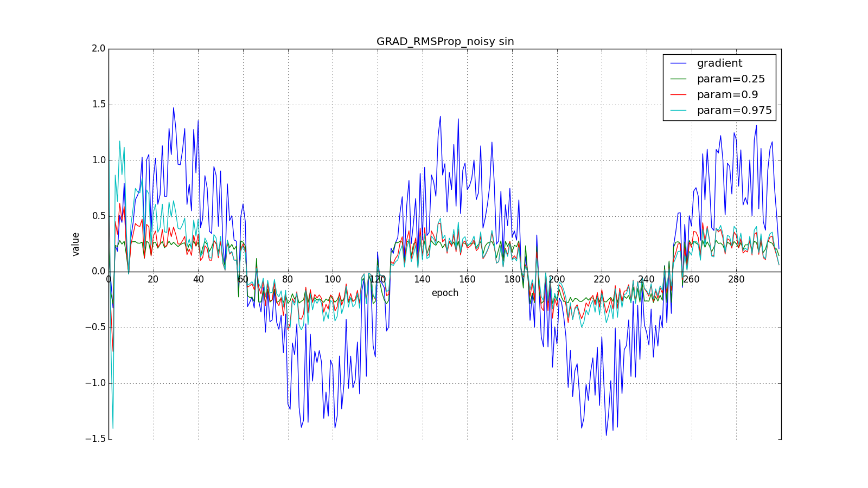Click the y-axis tick label −1.5
Image resolution: width=868 pixels, height=488 pixels.
pyautogui.click(x=94, y=439)
